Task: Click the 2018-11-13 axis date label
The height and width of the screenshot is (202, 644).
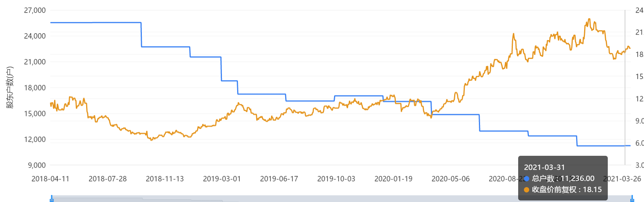Action: click(165, 179)
